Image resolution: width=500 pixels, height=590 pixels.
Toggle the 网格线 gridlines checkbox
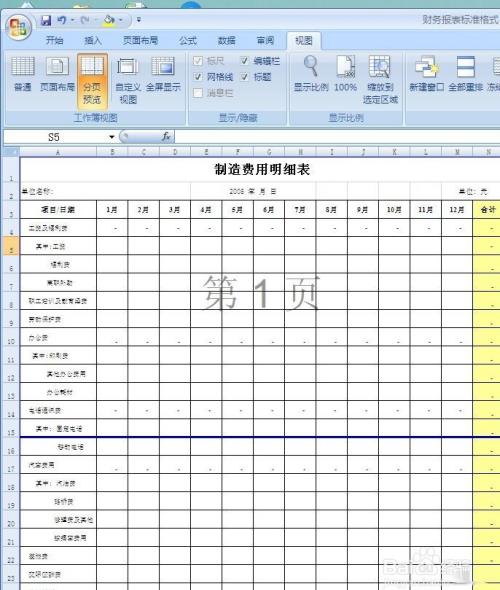click(198, 77)
